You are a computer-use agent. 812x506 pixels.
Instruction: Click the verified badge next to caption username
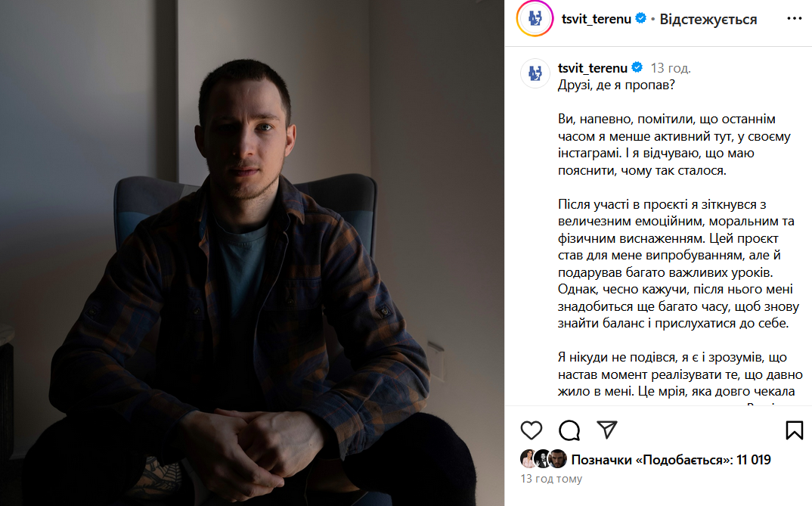[637, 67]
